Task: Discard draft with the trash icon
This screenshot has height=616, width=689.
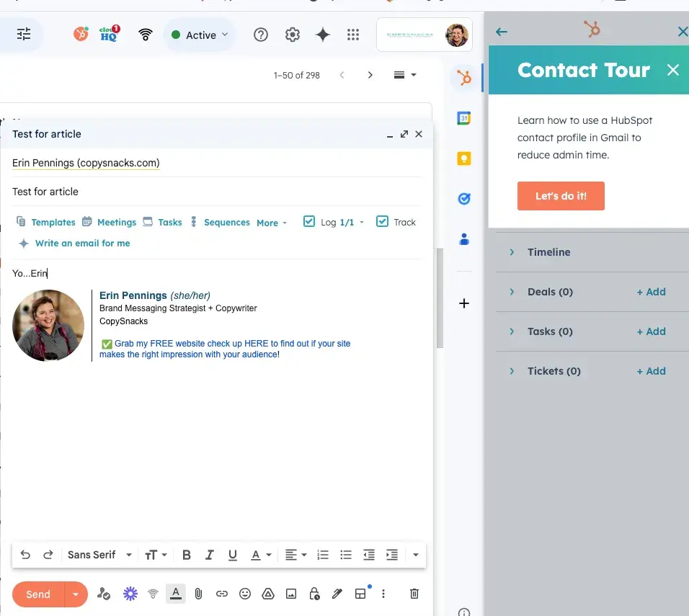Action: tap(414, 594)
